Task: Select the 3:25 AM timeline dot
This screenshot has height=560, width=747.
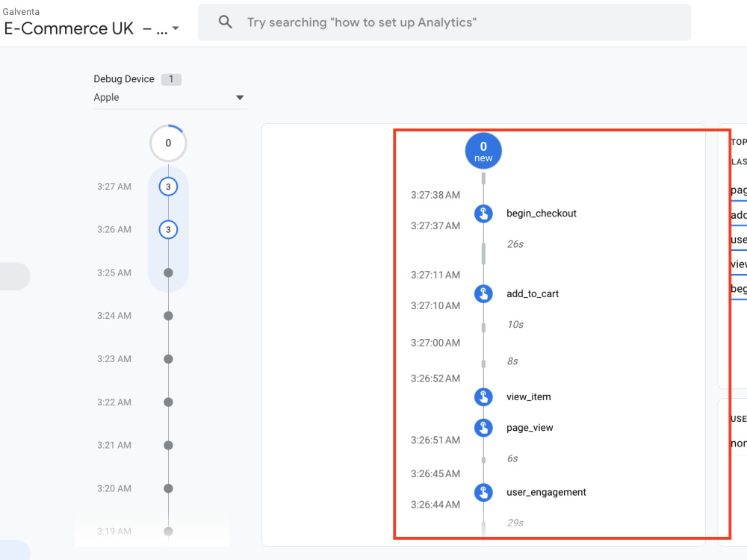Action: tap(168, 273)
